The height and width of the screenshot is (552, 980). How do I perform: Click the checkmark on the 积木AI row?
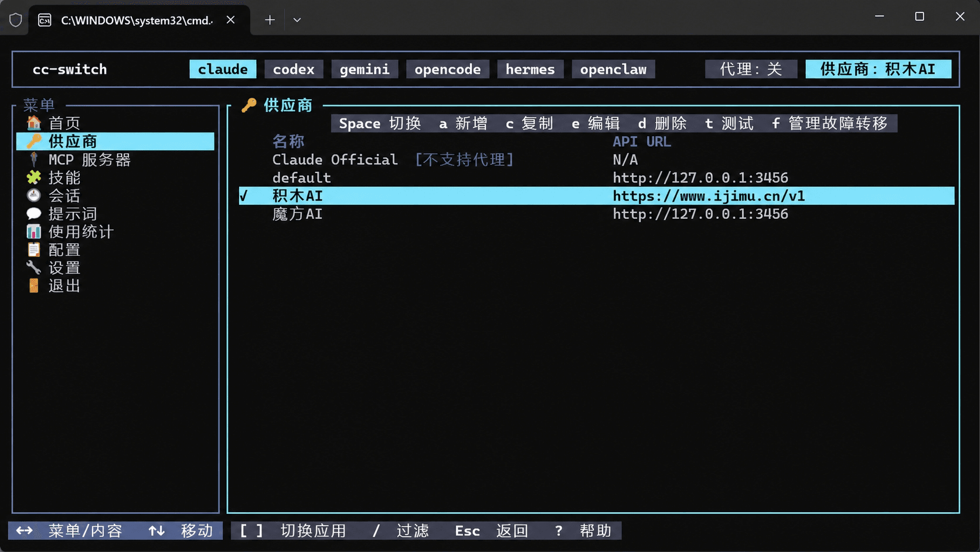(x=244, y=196)
